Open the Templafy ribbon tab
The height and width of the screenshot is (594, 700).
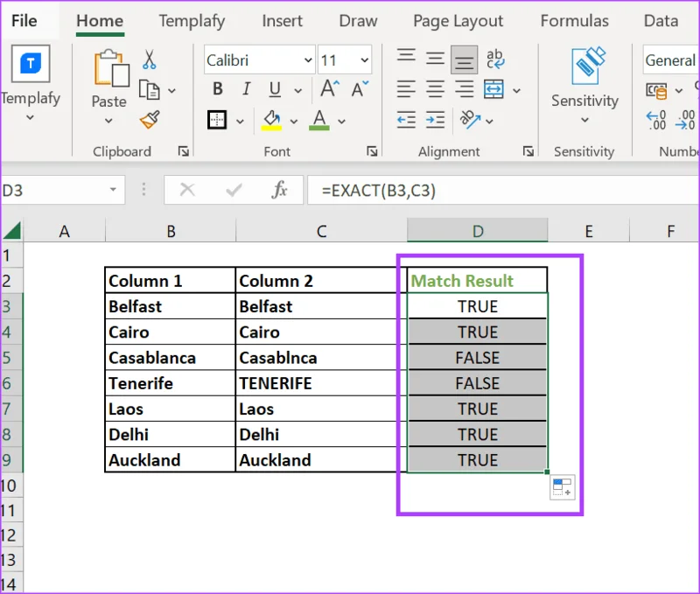click(x=192, y=20)
